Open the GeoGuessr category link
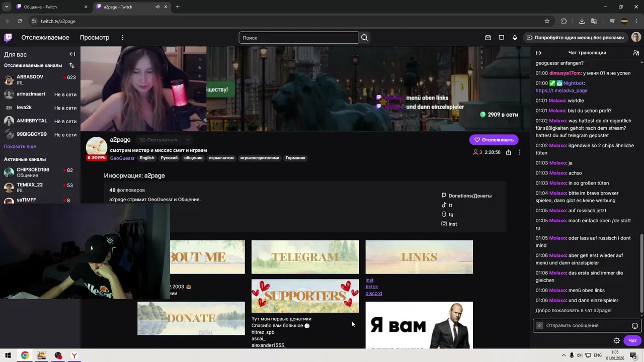The height and width of the screenshot is (362, 644). tap(122, 158)
